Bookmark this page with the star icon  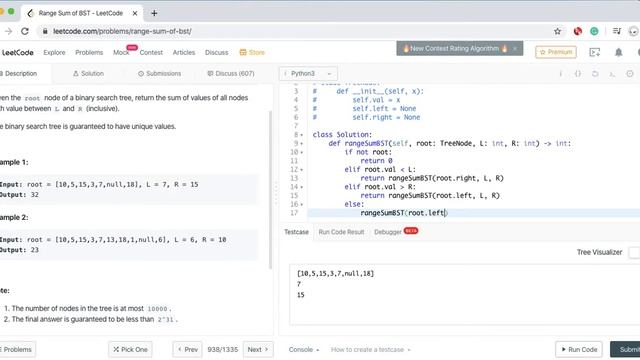pyautogui.click(x=558, y=31)
